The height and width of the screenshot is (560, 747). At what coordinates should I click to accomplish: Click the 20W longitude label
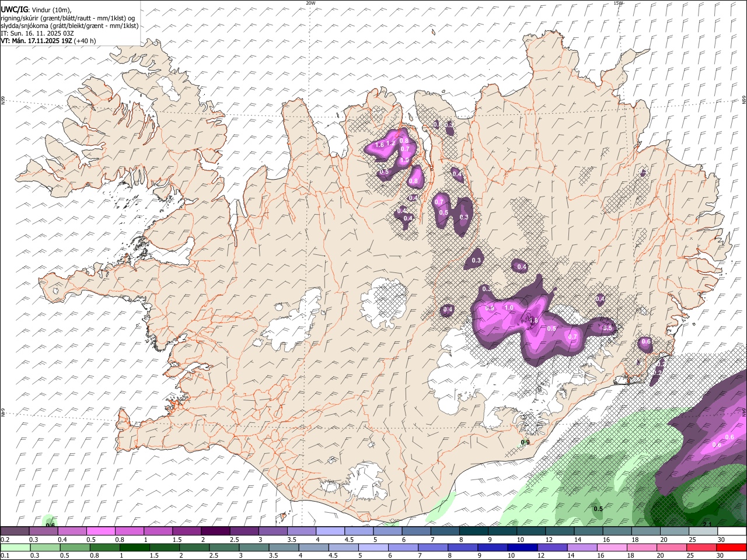pyautogui.click(x=310, y=3)
